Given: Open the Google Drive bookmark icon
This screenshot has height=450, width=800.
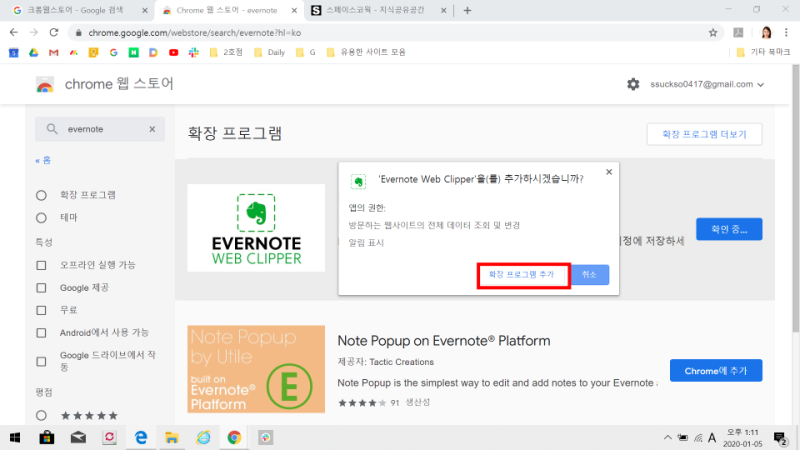Looking at the screenshot, I should pos(34,53).
